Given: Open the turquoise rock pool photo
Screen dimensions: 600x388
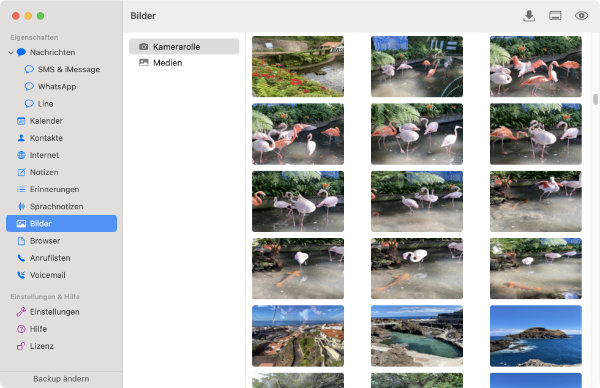Looking at the screenshot, I should pos(417,336).
